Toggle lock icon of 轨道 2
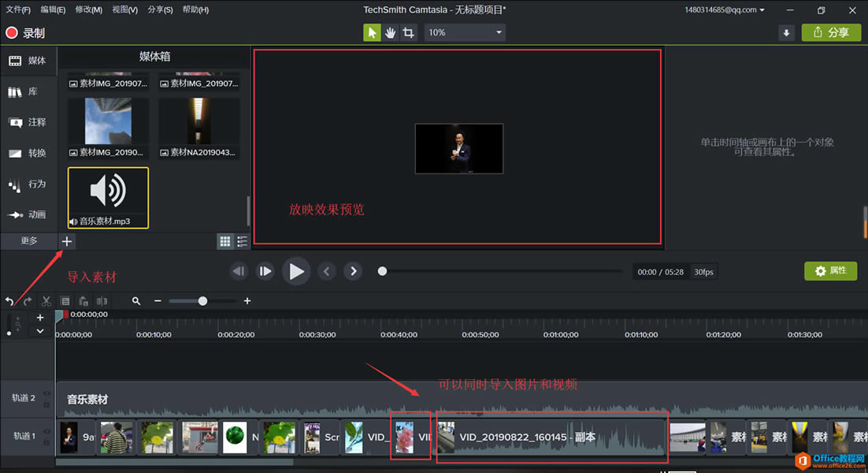This screenshot has height=473, width=868. [46, 405]
